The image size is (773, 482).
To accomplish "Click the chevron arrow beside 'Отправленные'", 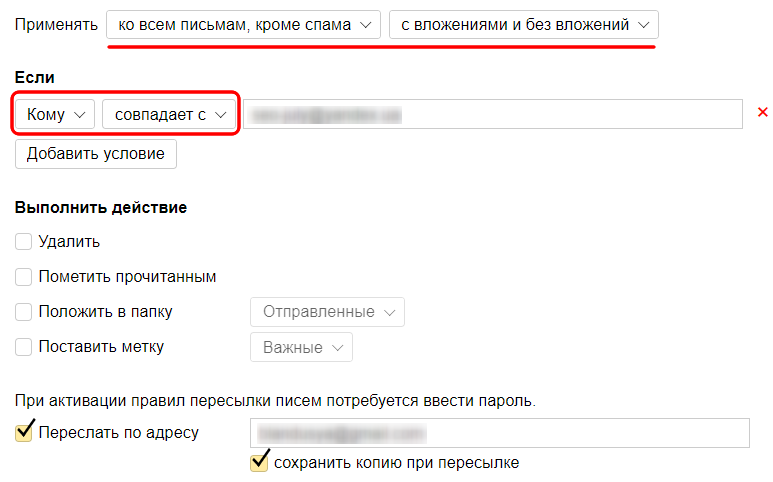I will (x=389, y=313).
